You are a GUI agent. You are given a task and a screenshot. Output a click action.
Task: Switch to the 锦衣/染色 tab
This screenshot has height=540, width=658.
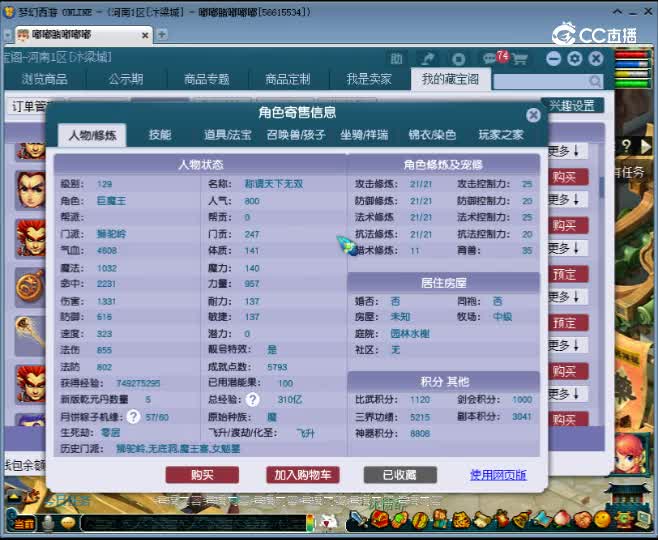432,135
